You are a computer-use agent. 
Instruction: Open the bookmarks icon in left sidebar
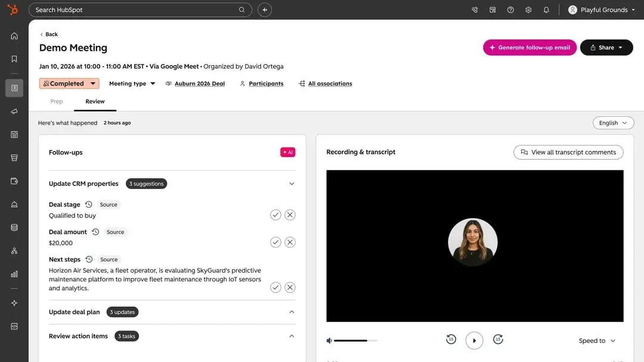[x=14, y=59]
